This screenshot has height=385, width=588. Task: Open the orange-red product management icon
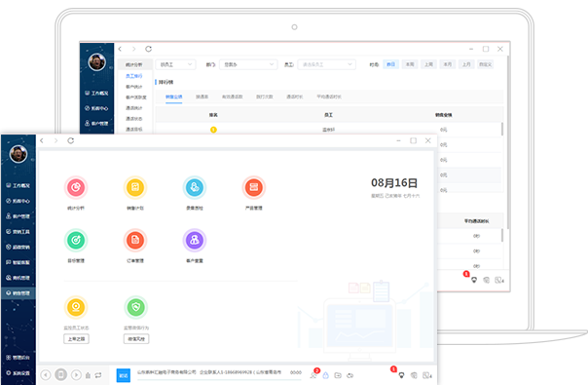click(x=254, y=187)
